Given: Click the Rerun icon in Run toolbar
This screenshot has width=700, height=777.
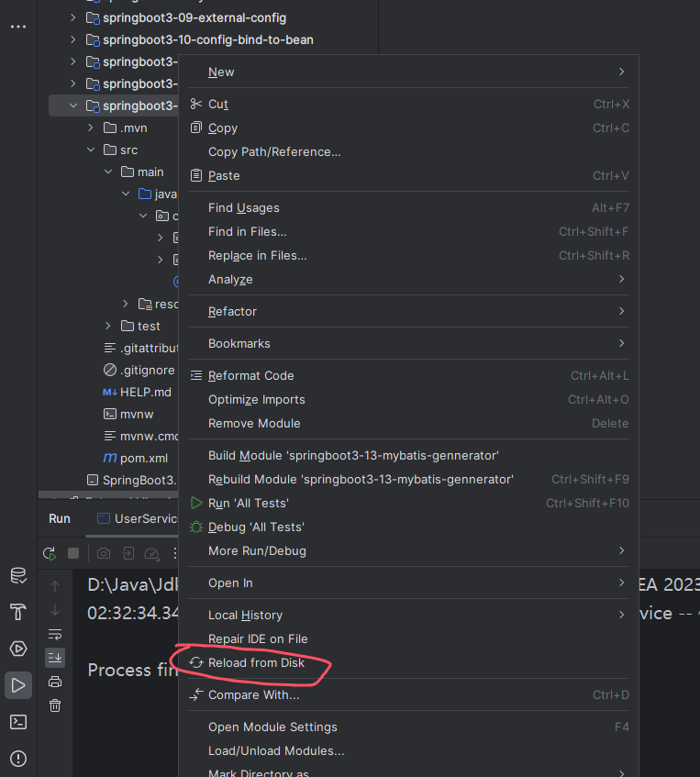Looking at the screenshot, I should point(50,553).
